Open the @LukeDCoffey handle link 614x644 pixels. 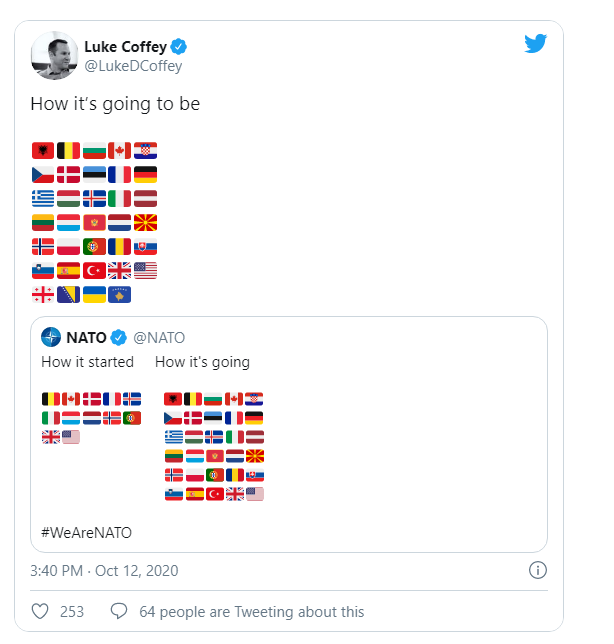[x=133, y=66]
